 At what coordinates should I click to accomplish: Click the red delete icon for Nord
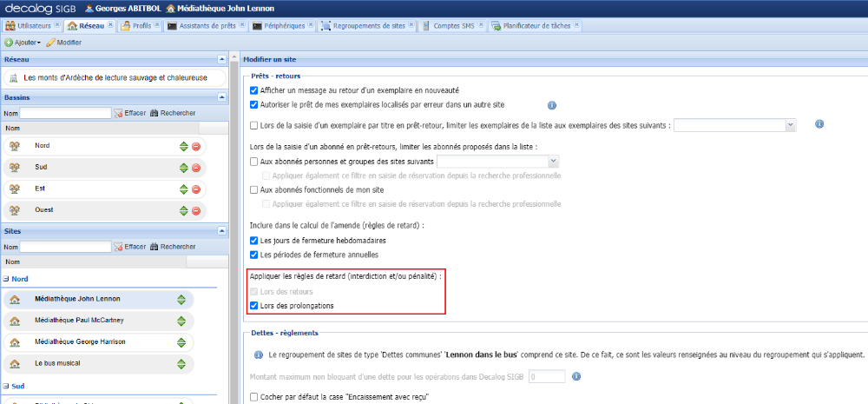click(x=196, y=146)
